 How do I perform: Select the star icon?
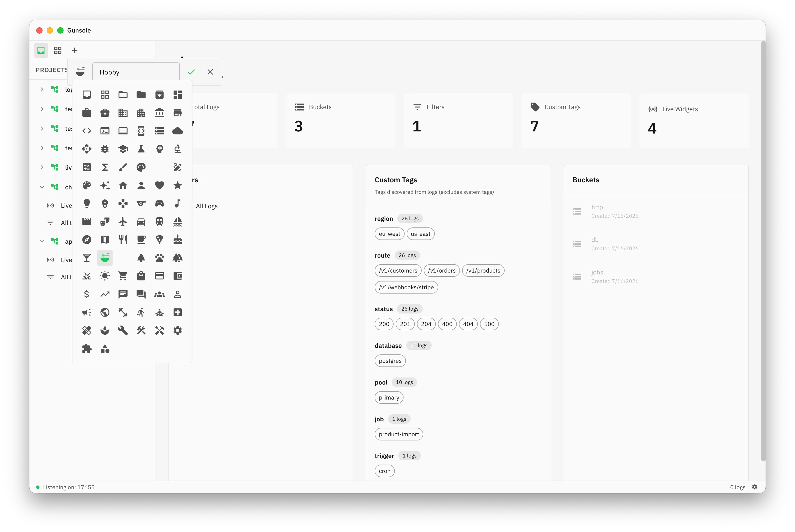click(x=177, y=185)
